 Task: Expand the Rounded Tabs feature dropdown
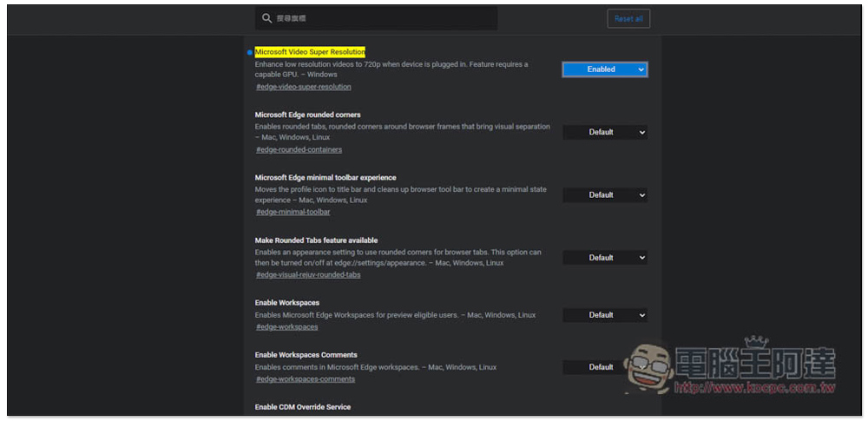point(604,258)
